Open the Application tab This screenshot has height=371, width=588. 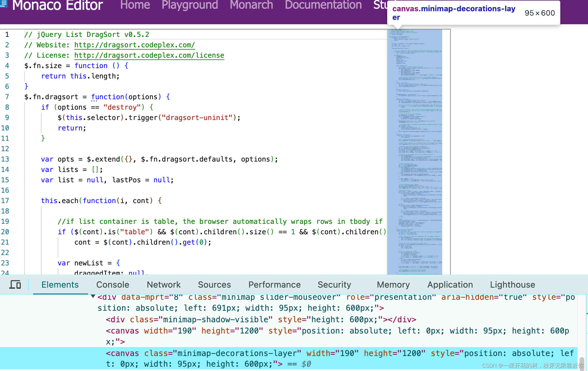tap(450, 285)
